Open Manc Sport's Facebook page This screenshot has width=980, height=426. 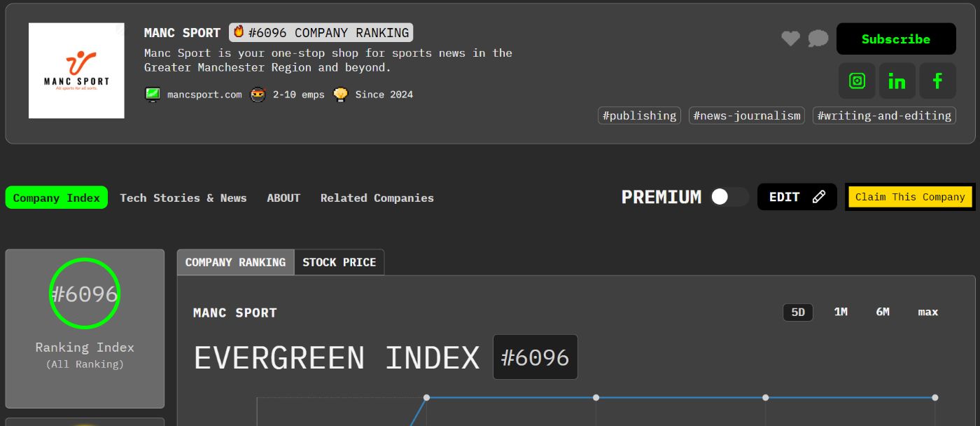coord(937,81)
